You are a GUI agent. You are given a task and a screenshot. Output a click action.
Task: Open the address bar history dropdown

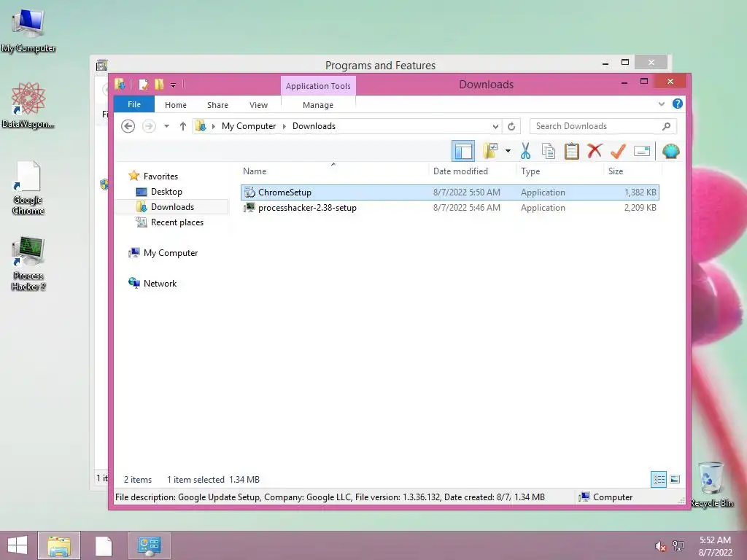(495, 126)
